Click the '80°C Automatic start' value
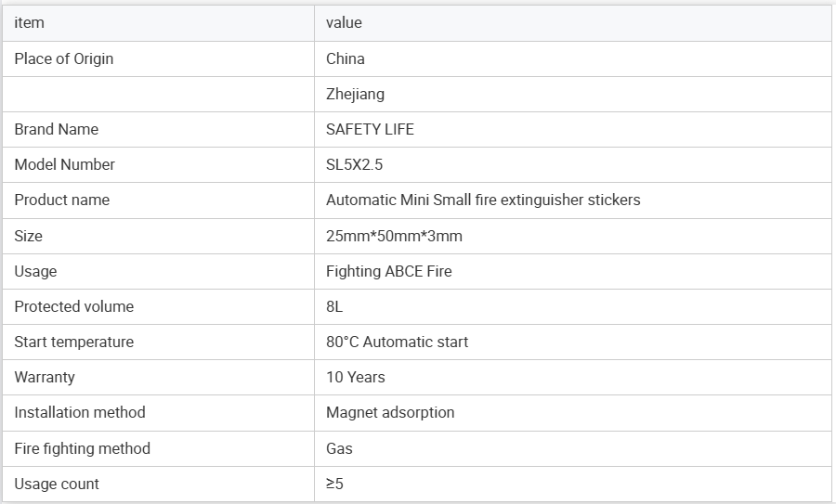836x504 pixels. [x=397, y=342]
